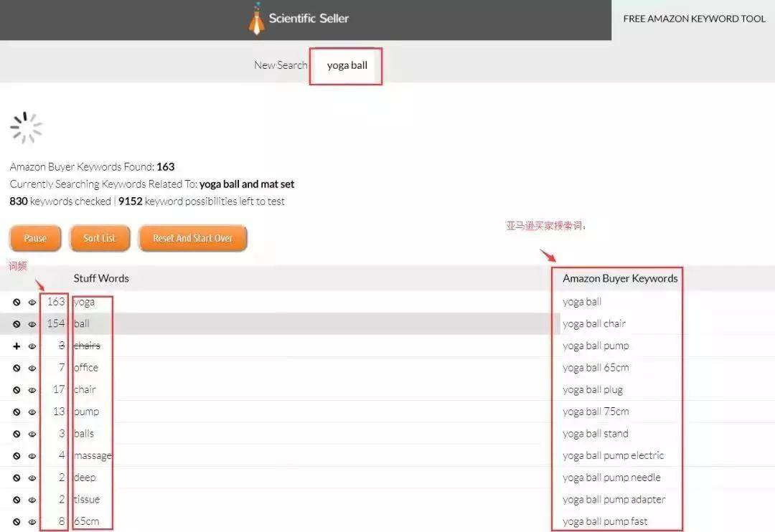
Task: Toggle eye icon for 'balls' row
Action: pos(32,434)
